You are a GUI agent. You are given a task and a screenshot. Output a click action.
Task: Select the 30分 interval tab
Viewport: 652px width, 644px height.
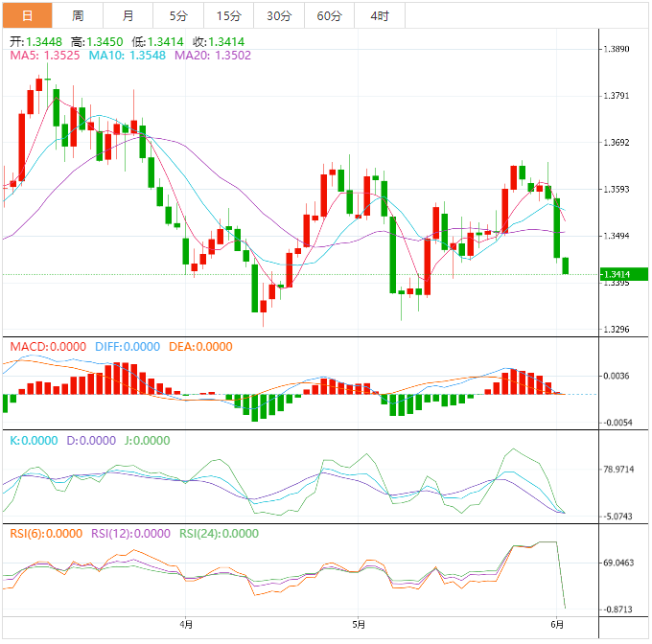pyautogui.click(x=279, y=16)
